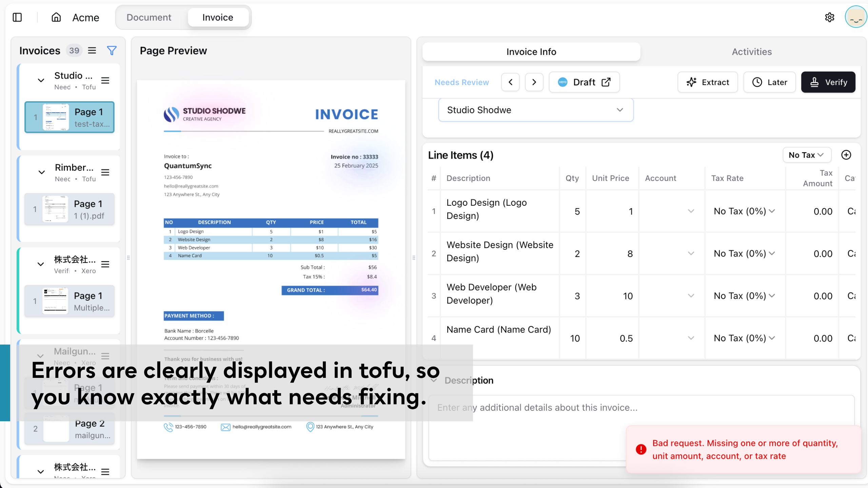Viewport: 868px width, 488px height.
Task: Go to the next invoice arrow
Action: 534,82
